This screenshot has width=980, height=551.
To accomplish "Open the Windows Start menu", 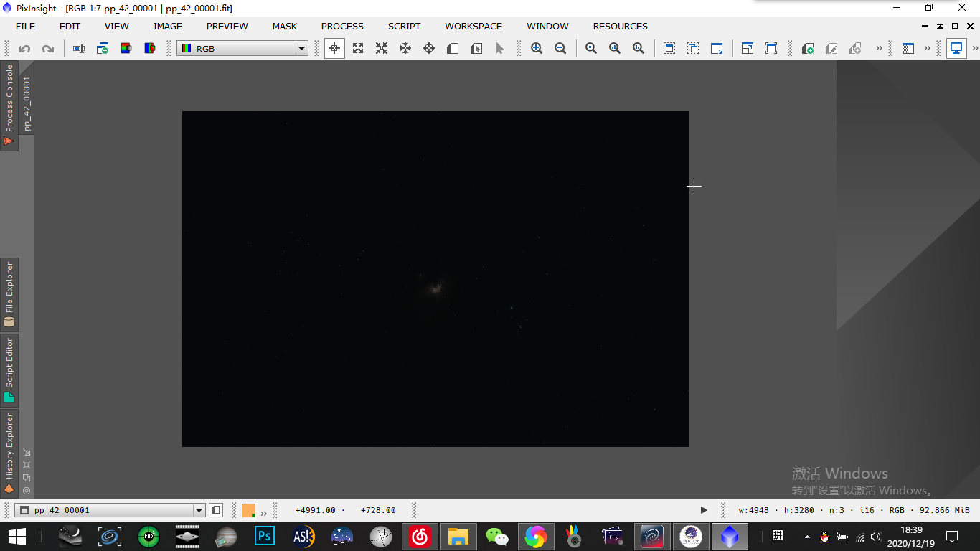I will click(17, 537).
